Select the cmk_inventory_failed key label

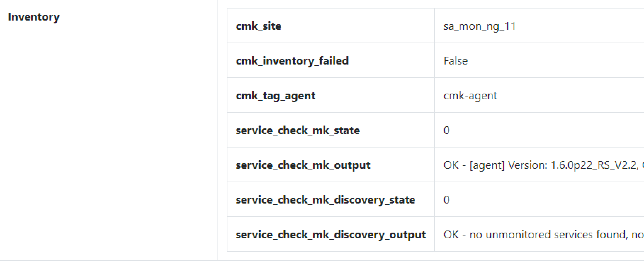292,61
